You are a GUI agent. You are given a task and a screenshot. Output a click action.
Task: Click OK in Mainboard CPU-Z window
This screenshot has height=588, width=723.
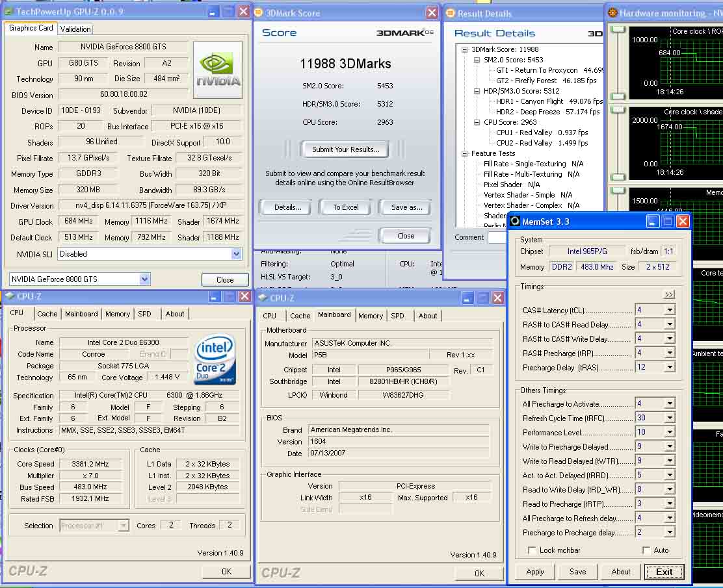click(479, 573)
